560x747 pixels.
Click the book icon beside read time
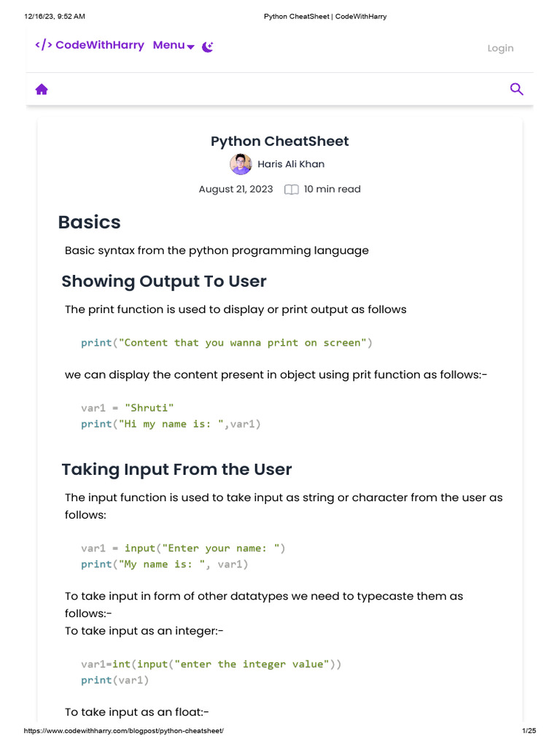(291, 190)
